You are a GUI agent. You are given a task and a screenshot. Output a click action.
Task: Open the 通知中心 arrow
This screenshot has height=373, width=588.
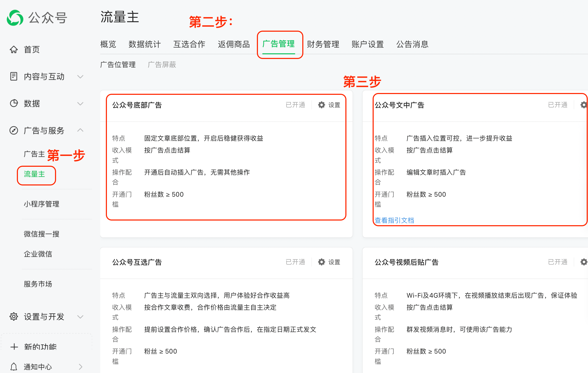(80, 367)
